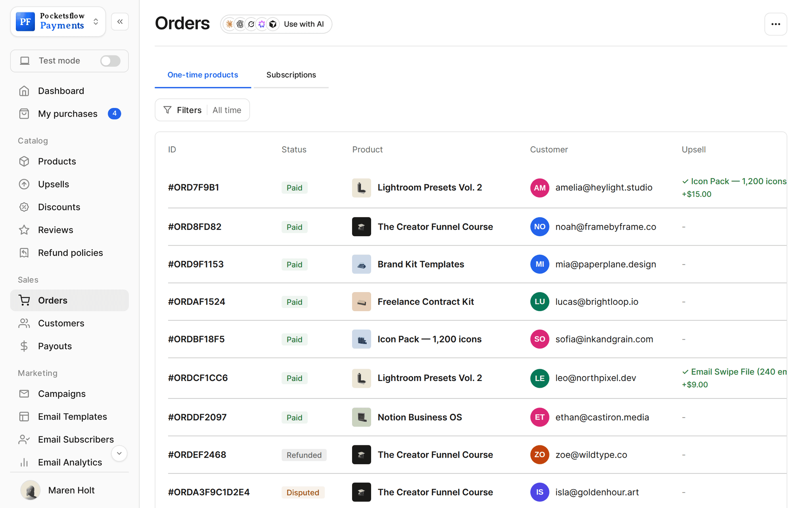Toggle Test mode switch
Screen dimensions: 812x508
(x=110, y=61)
